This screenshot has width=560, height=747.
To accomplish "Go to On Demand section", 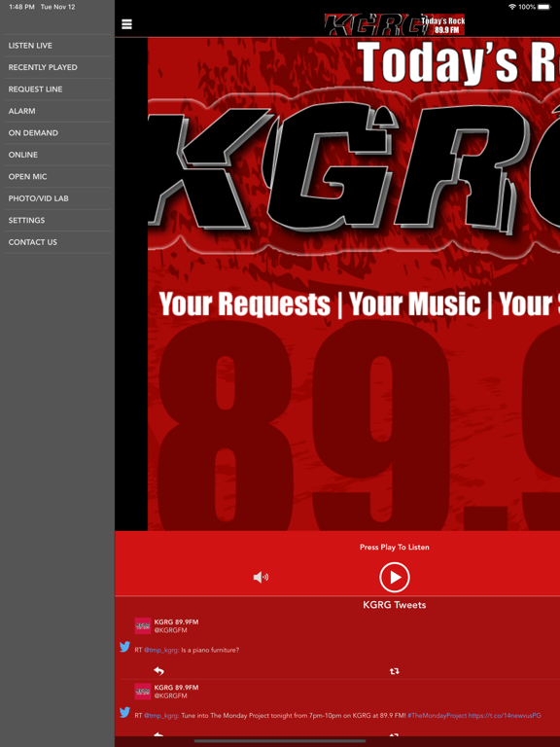I will [57, 133].
